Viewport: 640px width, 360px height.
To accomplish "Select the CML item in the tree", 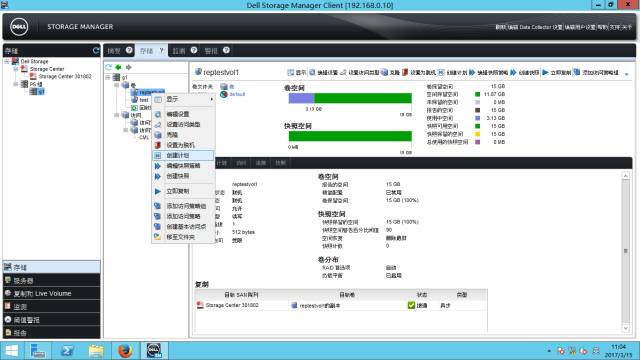I will 144,138.
